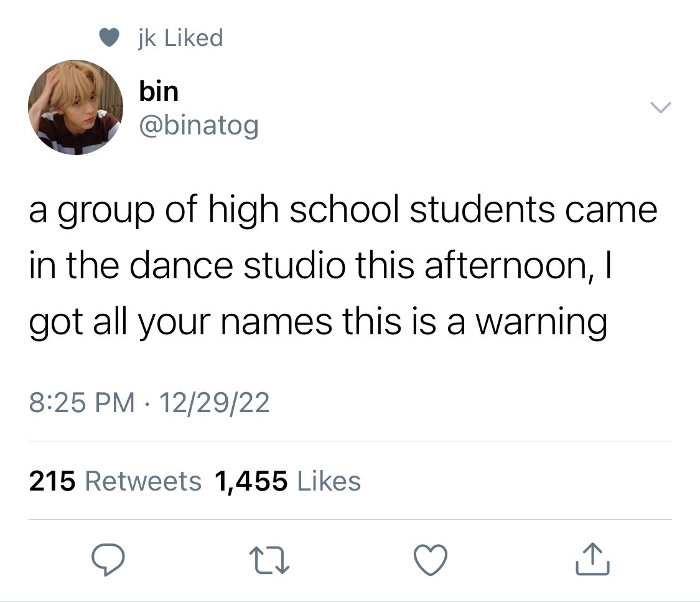Tap the blonde-haired avatar image

click(x=75, y=107)
